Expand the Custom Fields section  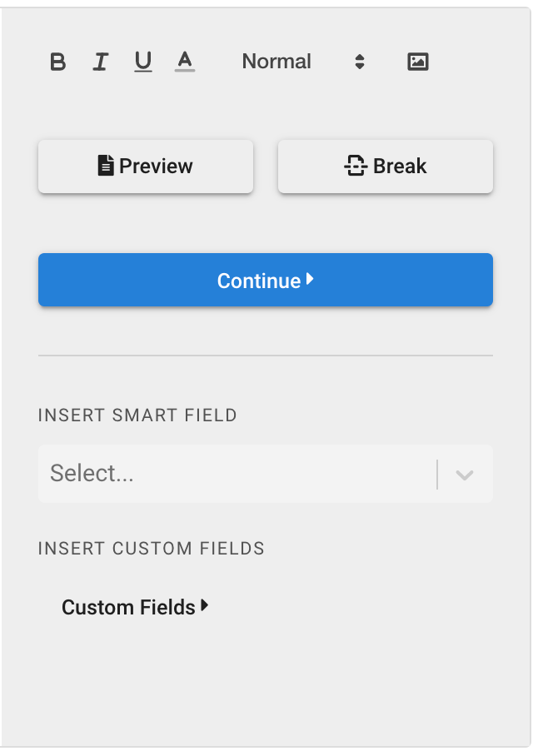[135, 607]
